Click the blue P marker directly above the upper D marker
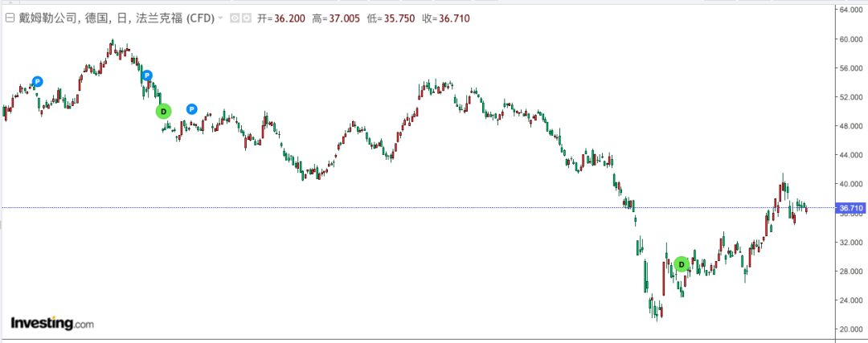Screen dimensions: 868x343 147,76
